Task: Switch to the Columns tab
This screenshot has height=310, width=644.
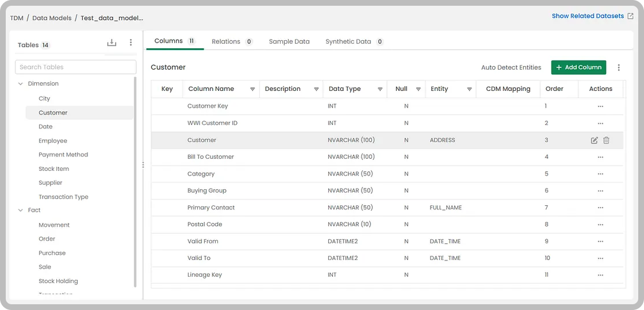Action: 175,41
